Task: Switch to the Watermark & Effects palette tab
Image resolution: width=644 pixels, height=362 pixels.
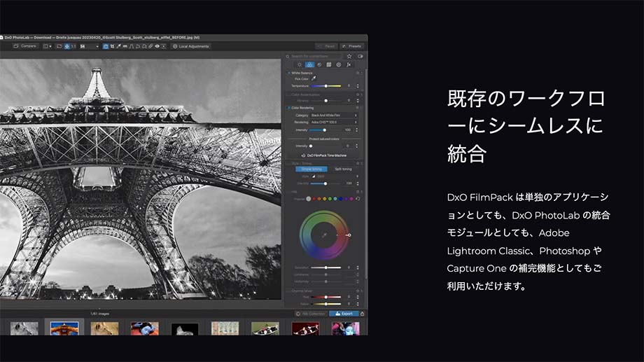Action: [338, 65]
